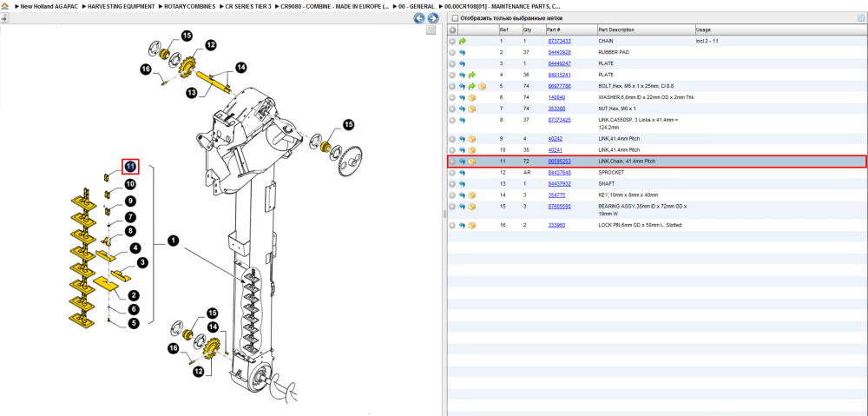The height and width of the screenshot is (416, 868).
Task: Toggle the side panel icon below Home
Action: pyautogui.click(x=4, y=17)
